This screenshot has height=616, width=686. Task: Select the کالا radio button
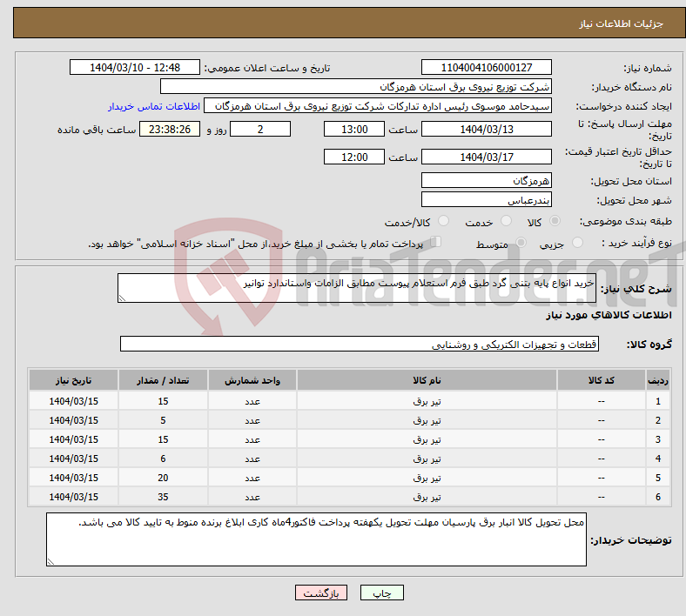[x=555, y=221]
